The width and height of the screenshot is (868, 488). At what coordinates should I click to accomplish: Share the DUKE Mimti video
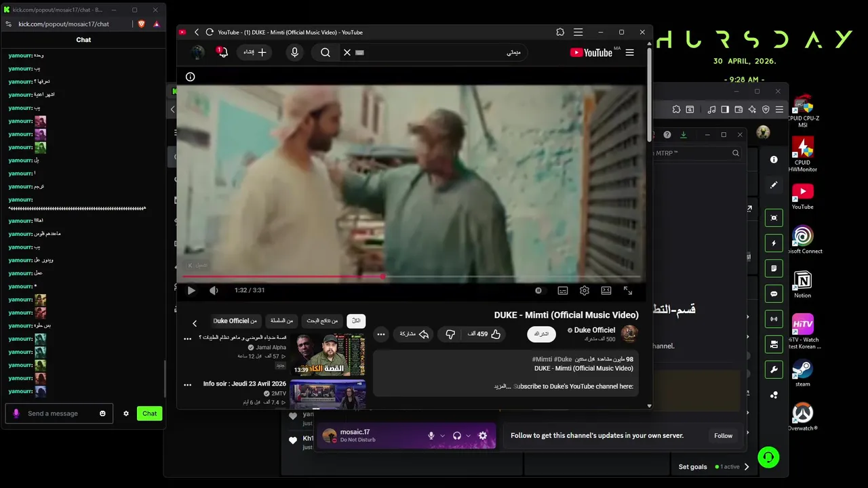[x=414, y=334]
